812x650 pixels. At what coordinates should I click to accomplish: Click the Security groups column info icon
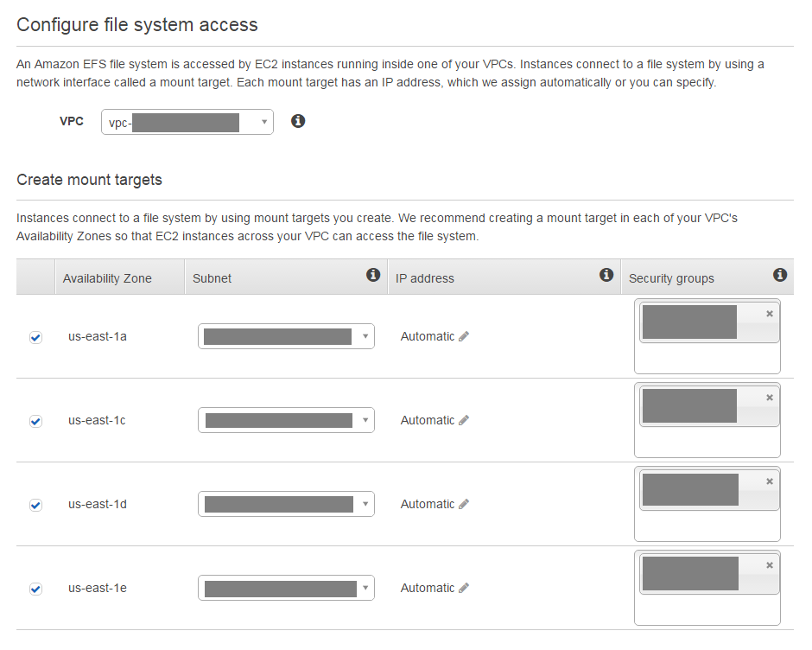pos(780,275)
